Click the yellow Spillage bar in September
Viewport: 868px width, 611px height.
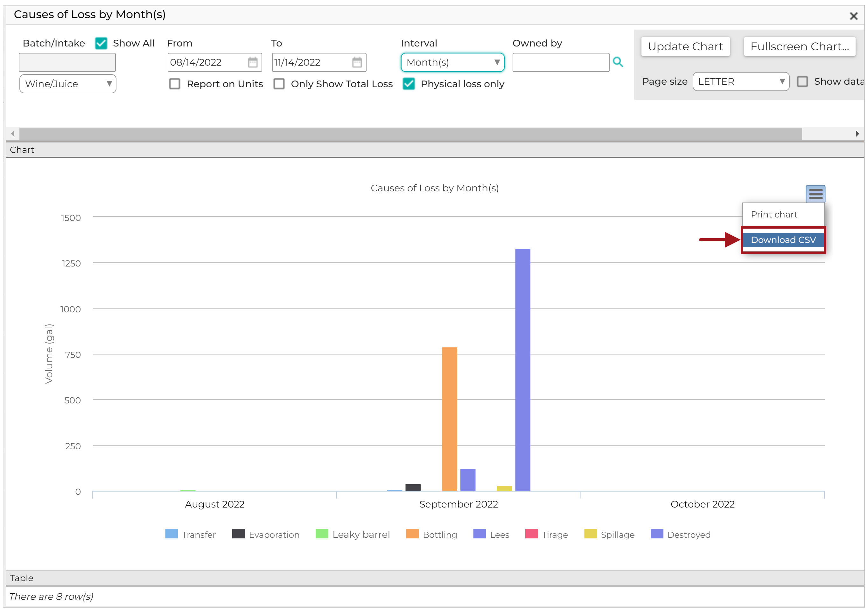[504, 488]
